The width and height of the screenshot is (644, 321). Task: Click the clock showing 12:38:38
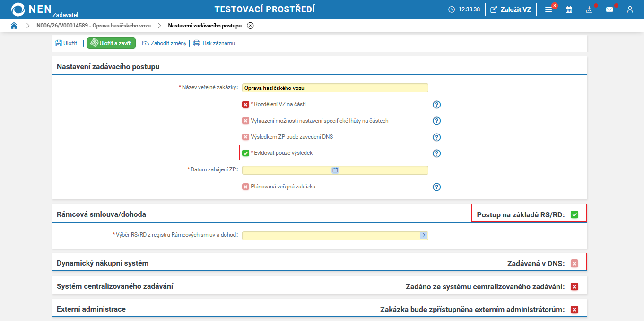click(x=464, y=9)
